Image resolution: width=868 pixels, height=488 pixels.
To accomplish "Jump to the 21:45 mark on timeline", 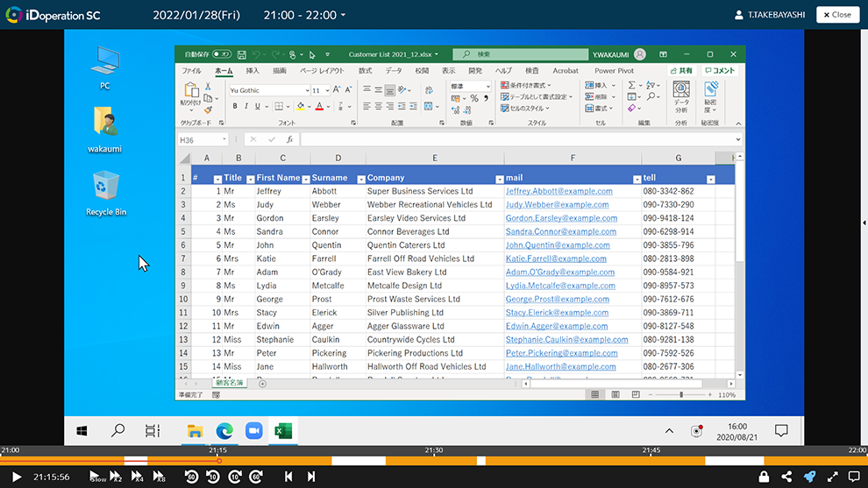I will coord(651,450).
